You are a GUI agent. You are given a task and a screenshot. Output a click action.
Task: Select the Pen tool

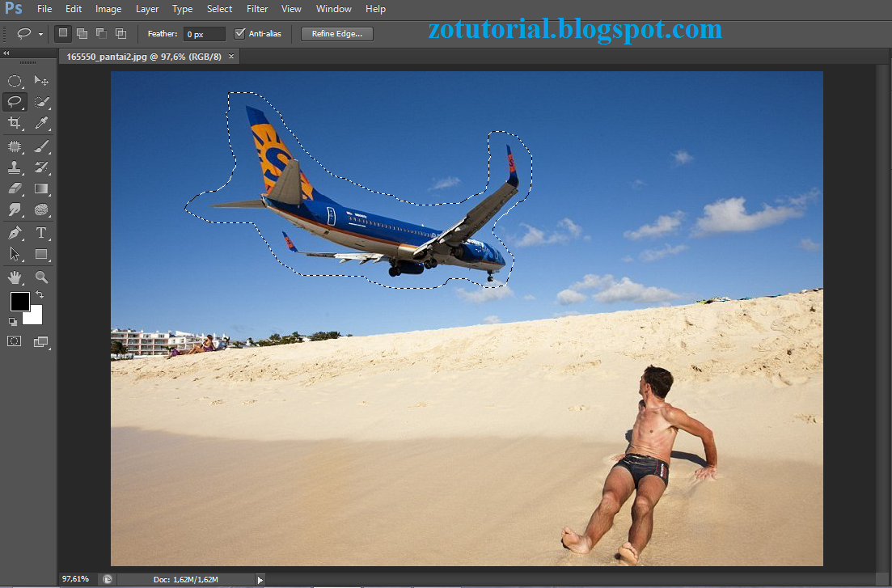pos(15,233)
